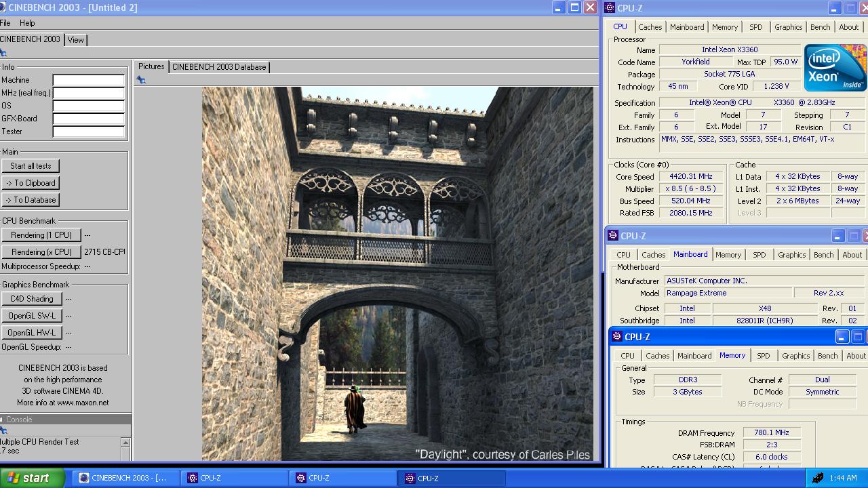Click the pin icon below CINEBENCH 2003 tab

coord(3,53)
